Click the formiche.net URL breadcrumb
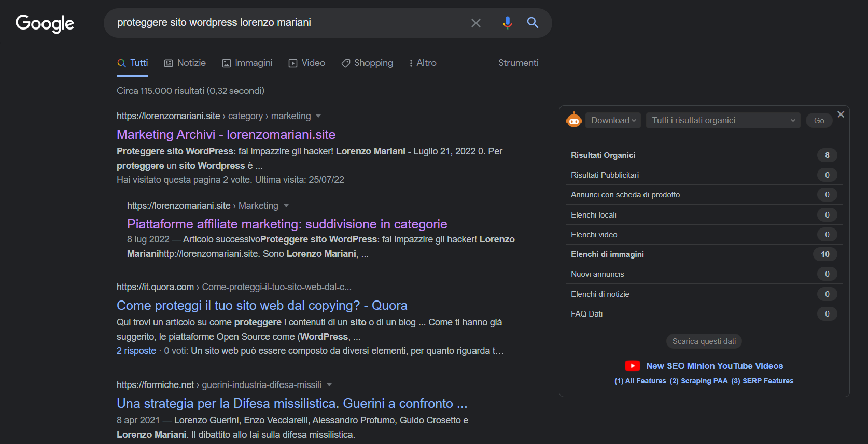This screenshot has height=444, width=868. 219,385
